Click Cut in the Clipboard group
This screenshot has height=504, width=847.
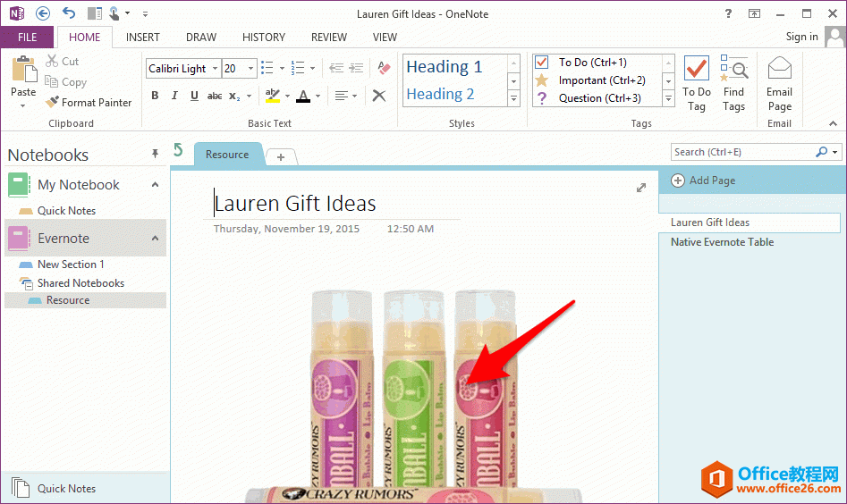[x=62, y=61]
